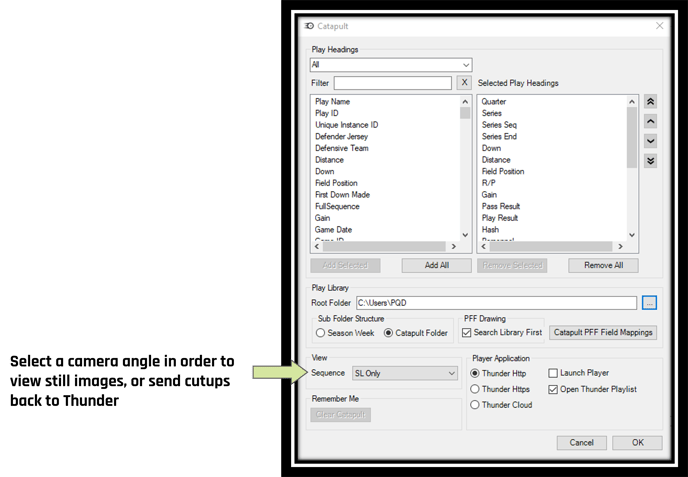Image resolution: width=688 pixels, height=477 pixels.
Task: Click up arrow of Selected Play Headings scrollbar
Action: click(632, 102)
